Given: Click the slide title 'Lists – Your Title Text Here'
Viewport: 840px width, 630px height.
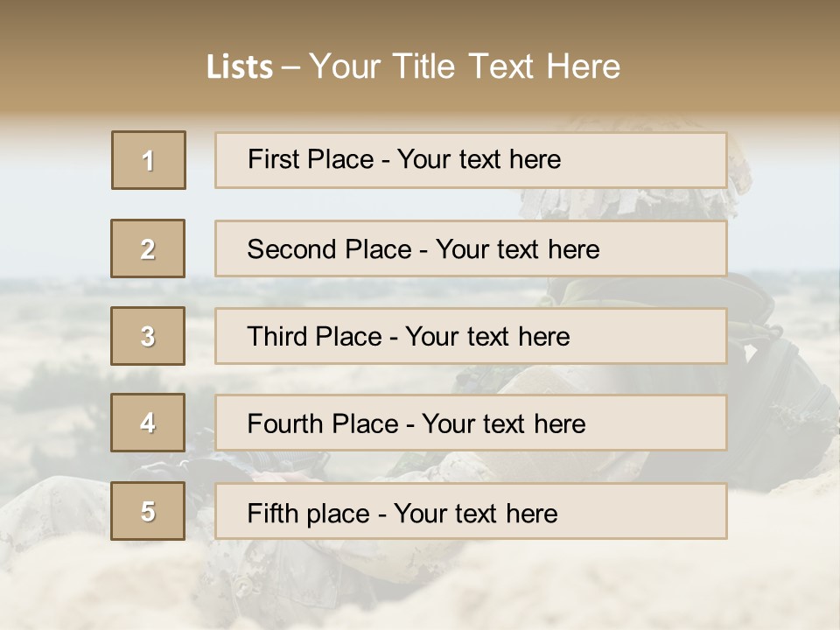Looking at the screenshot, I should [x=413, y=66].
